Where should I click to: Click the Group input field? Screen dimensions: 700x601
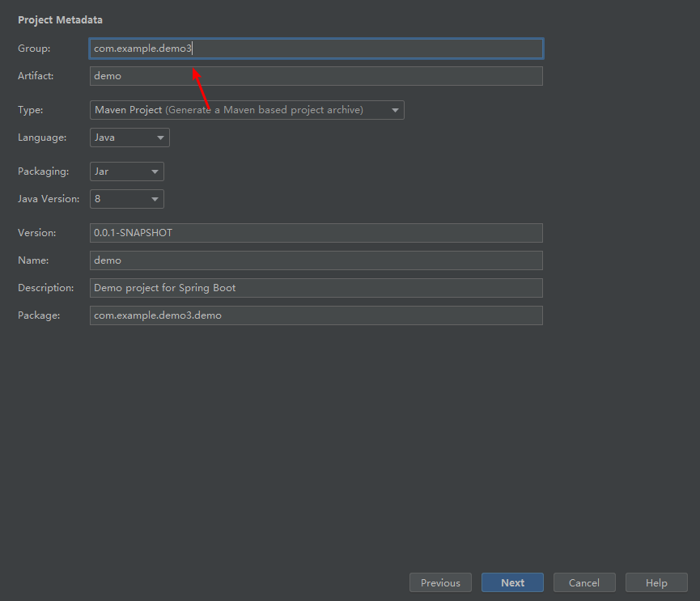coord(316,49)
